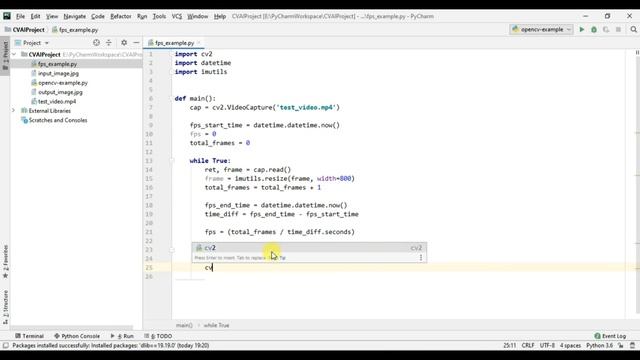Viewport: 640px width, 360px height.
Task: Open the Python Console tool window
Action: coord(77,336)
